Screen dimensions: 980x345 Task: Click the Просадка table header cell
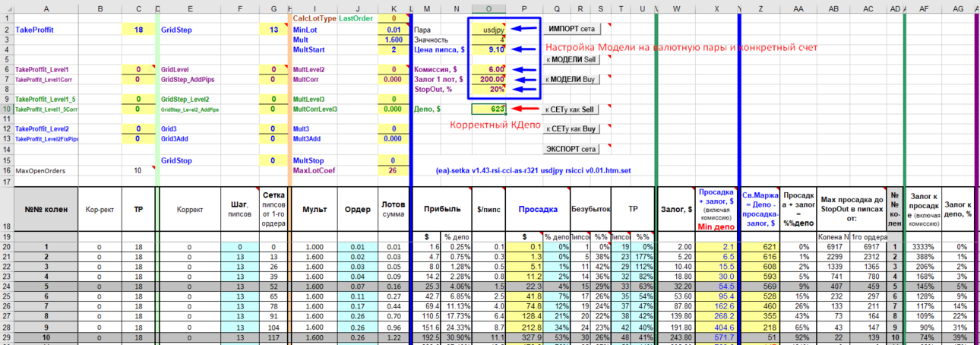[x=537, y=208]
